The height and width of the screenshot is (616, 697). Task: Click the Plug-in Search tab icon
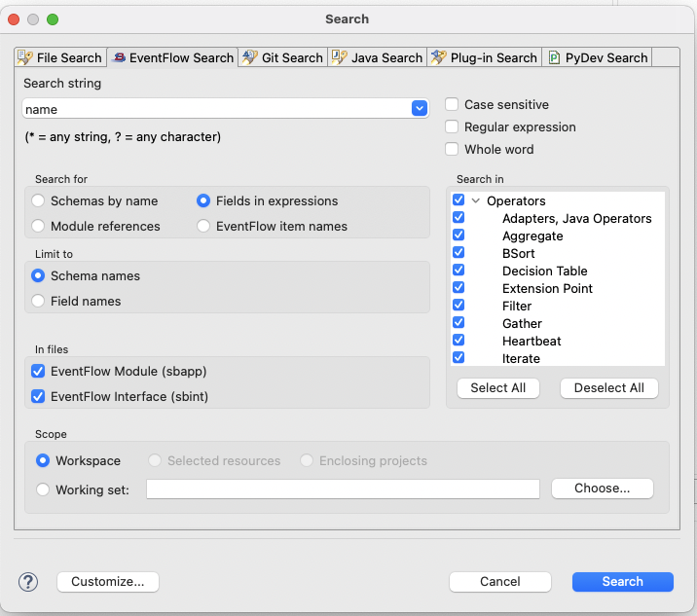tap(439, 58)
